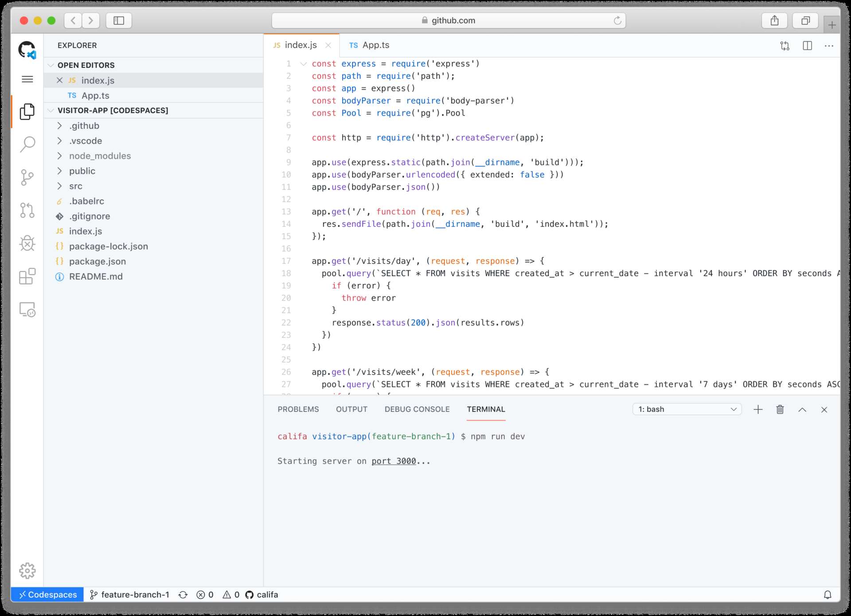Viewport: 851px width, 616px height.
Task: Maximize terminal panel with the up chevron
Action: pos(802,409)
